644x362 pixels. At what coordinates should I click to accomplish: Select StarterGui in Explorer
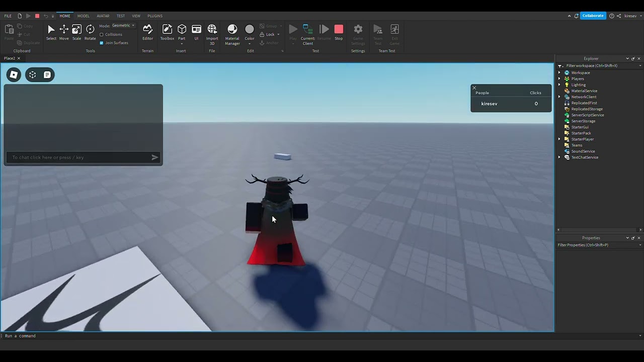click(x=580, y=127)
